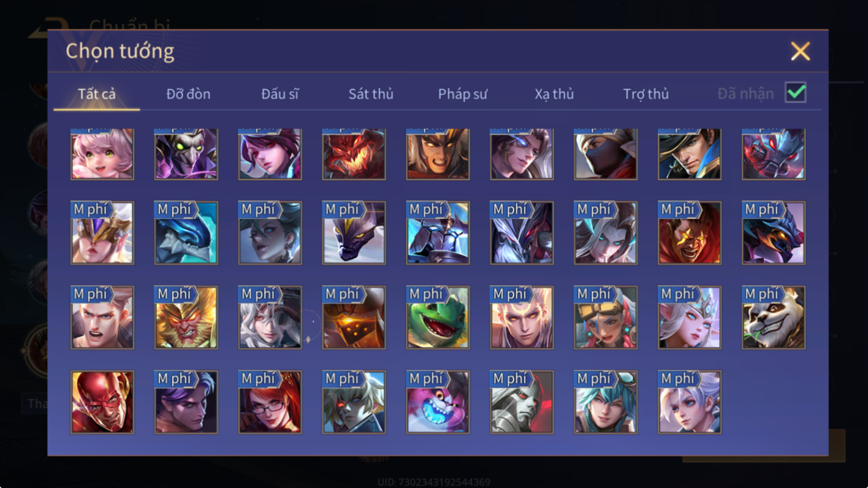Choose the red fire demon hero portrait
Image resolution: width=868 pixels, height=488 pixels.
pyautogui.click(x=354, y=154)
